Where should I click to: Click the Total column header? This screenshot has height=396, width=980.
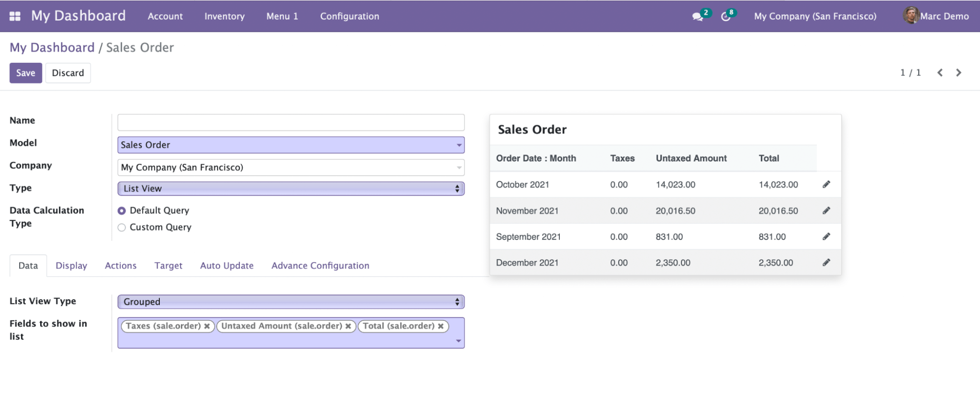[769, 158]
